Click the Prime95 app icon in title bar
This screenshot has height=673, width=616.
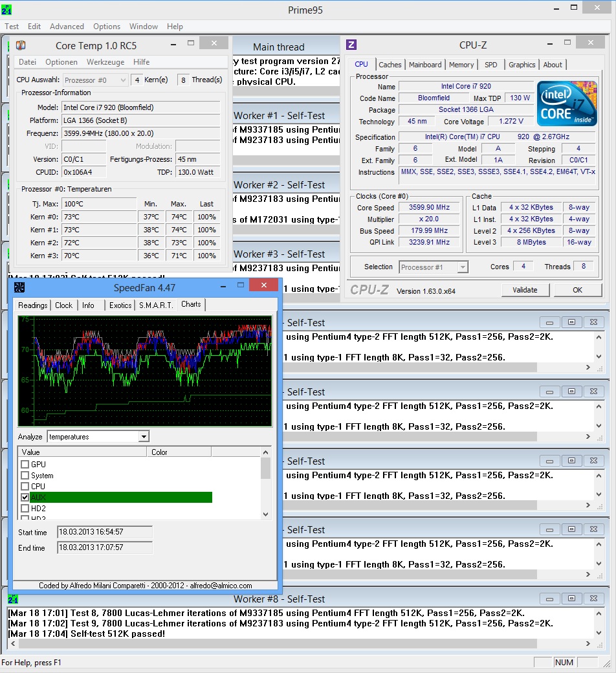(6, 9)
